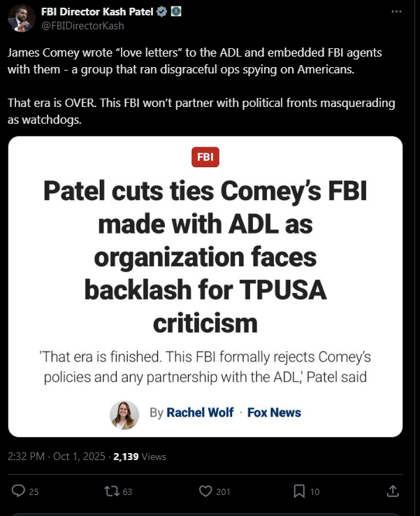420x516 pixels.
Task: Click the repost arrows icon
Action: click(x=110, y=492)
